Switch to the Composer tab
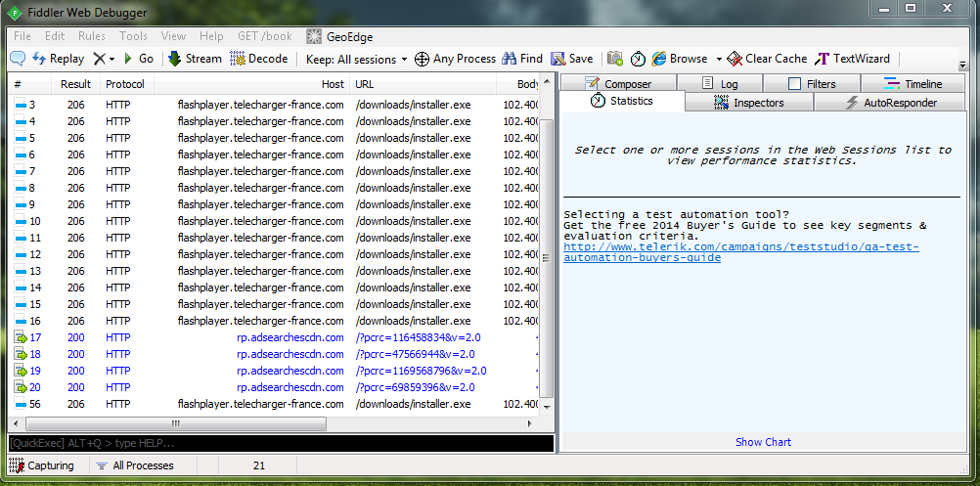The image size is (980, 486). click(x=618, y=84)
